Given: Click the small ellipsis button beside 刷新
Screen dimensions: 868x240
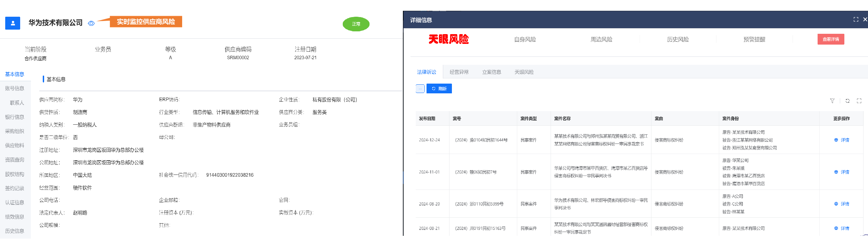Looking at the screenshot, I should (420, 89).
